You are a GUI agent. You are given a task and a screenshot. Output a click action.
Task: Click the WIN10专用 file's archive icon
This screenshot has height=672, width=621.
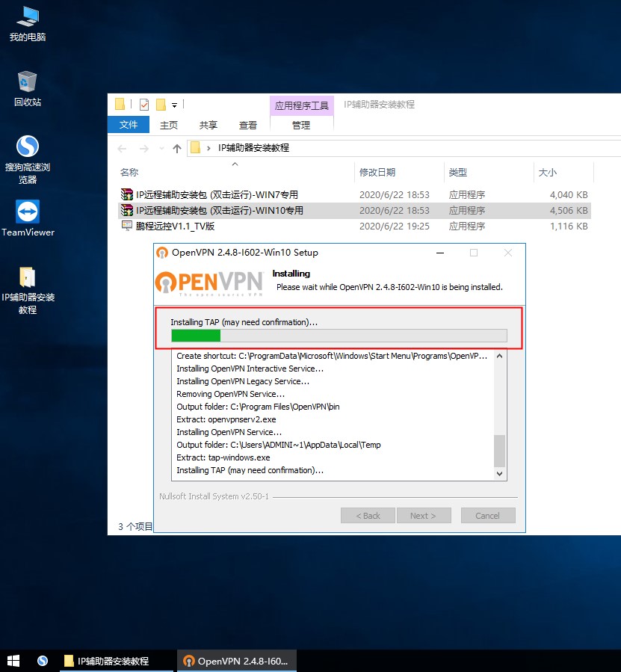(127, 211)
